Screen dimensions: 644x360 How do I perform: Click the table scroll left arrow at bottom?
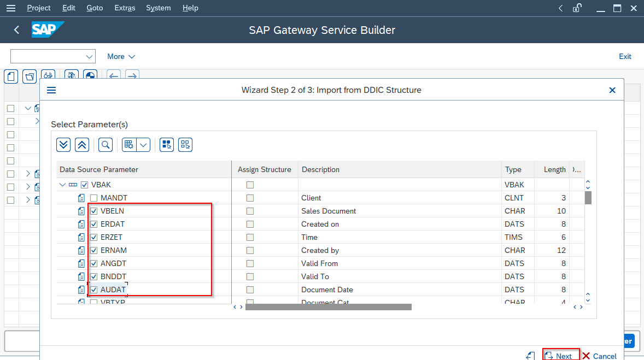235,307
